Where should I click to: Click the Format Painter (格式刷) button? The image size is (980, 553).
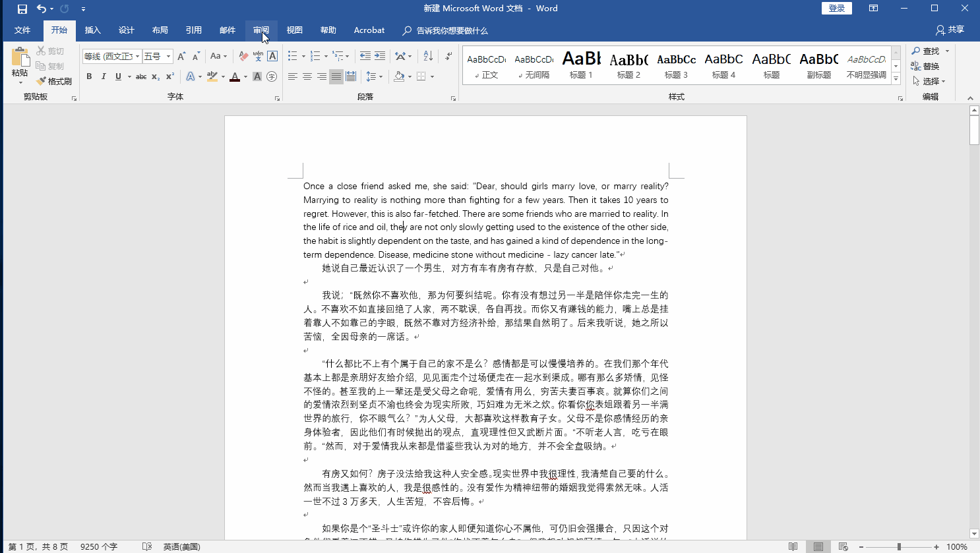(54, 81)
